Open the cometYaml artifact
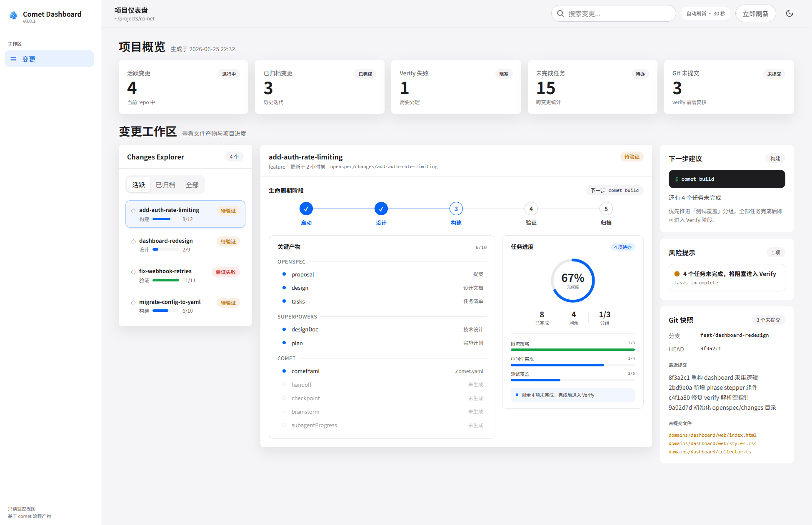 tap(382, 371)
